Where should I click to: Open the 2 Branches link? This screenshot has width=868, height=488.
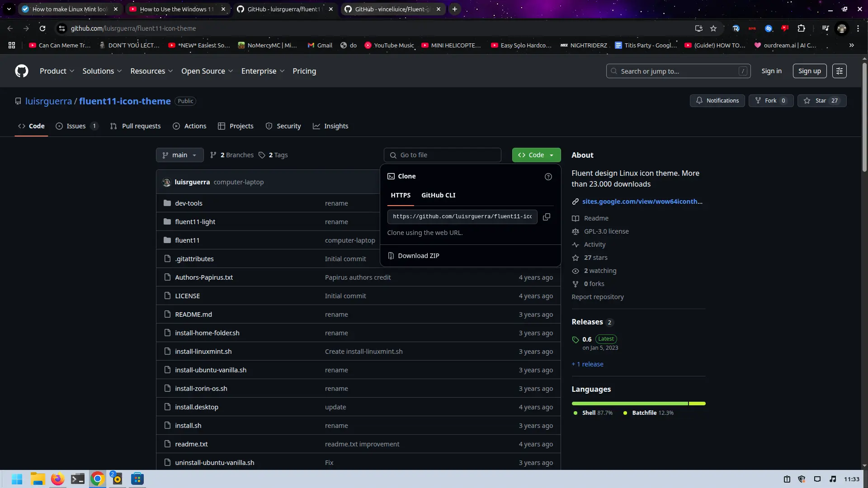click(x=232, y=155)
